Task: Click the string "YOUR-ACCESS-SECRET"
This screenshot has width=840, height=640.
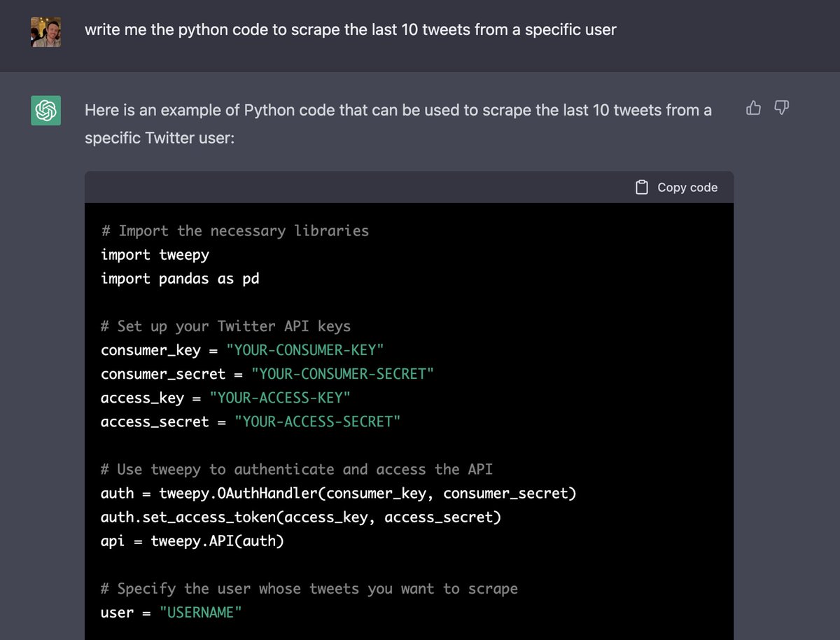Action: (x=317, y=421)
